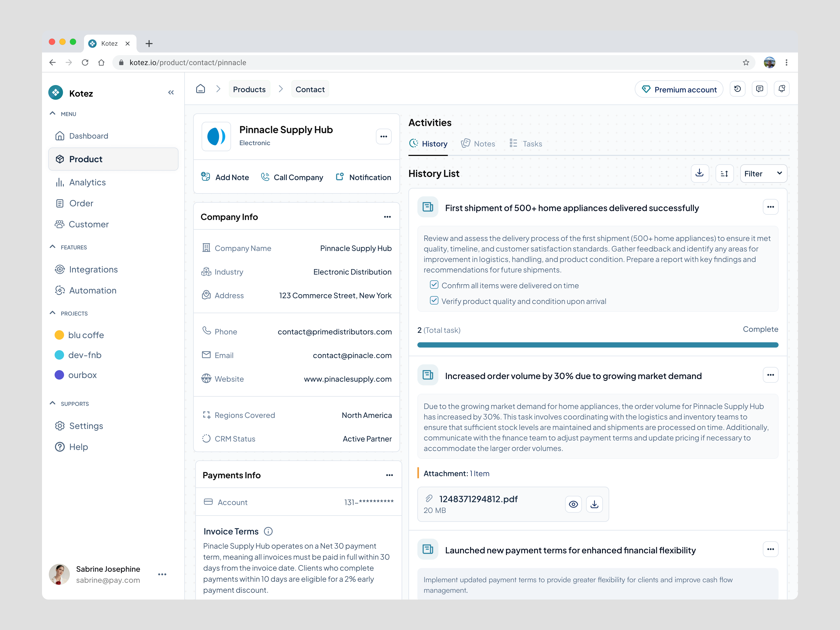Toggle preview eye on 1248371294812.pdf attachment
This screenshot has height=630, width=840.
(x=573, y=504)
